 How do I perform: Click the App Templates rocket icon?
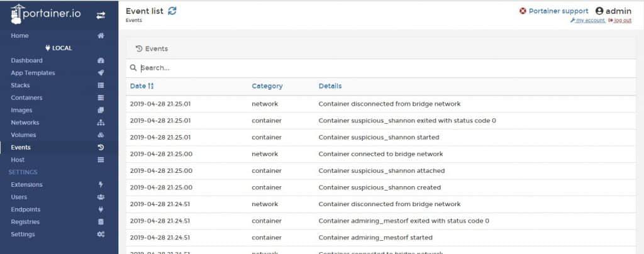101,73
